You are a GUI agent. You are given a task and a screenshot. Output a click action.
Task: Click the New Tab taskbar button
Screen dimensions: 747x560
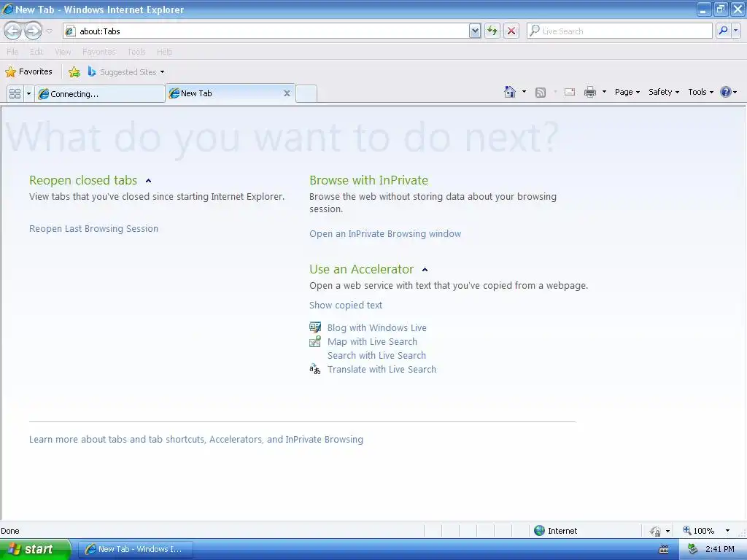[x=135, y=549]
